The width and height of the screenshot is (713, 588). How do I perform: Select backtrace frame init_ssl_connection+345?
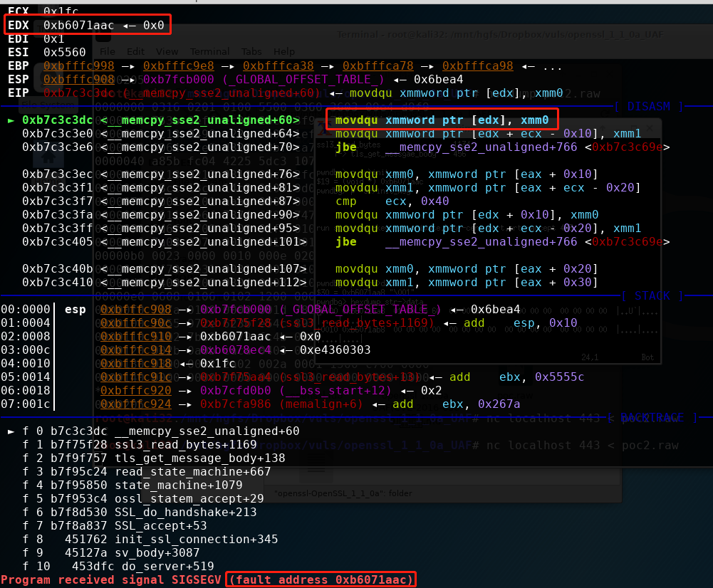pos(150,539)
